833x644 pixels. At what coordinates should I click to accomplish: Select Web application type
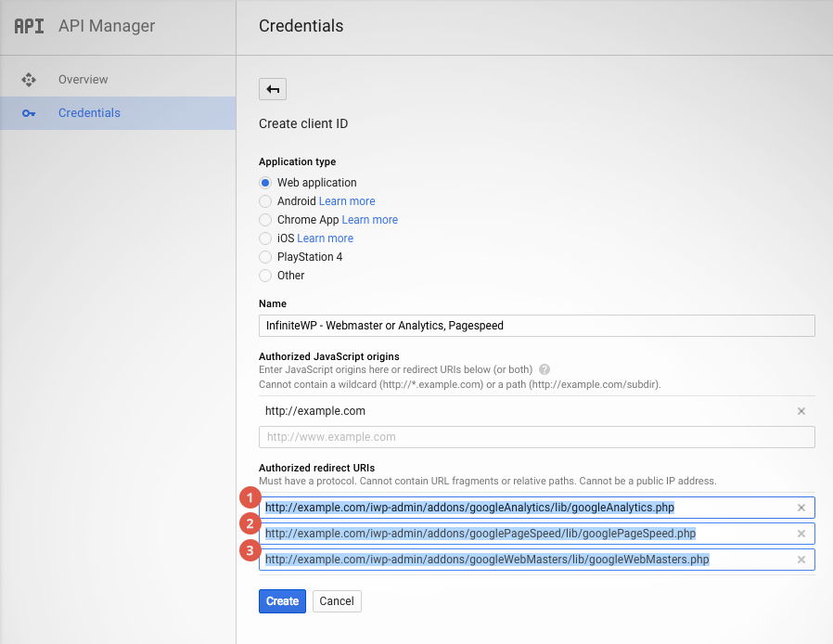pyautogui.click(x=265, y=183)
